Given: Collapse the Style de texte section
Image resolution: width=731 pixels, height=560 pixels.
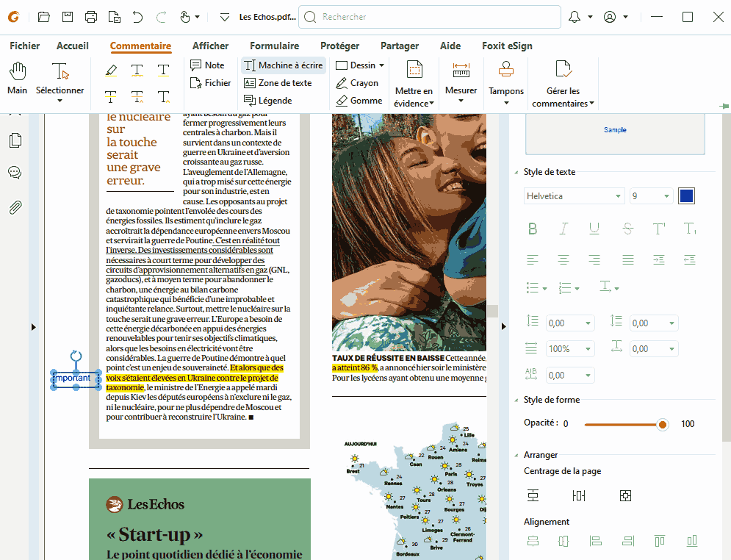Looking at the screenshot, I should [x=516, y=172].
